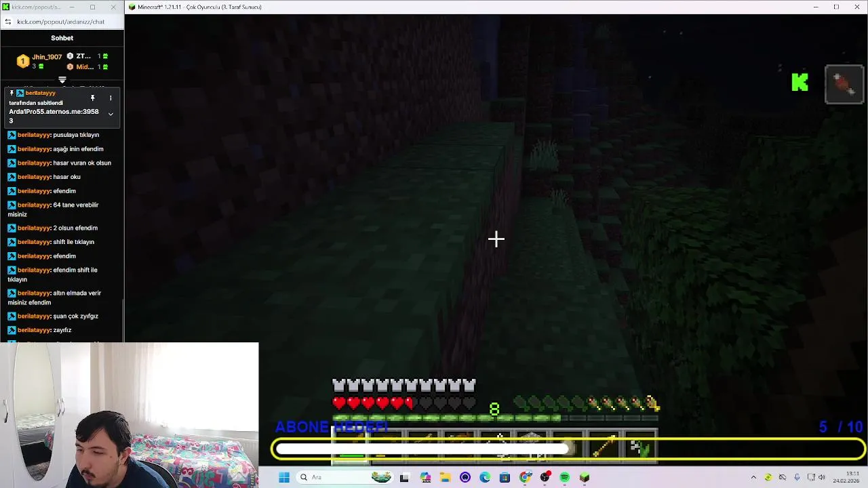Click the 'hasar oku' chat message
This screenshot has height=488, width=868.
click(66, 177)
